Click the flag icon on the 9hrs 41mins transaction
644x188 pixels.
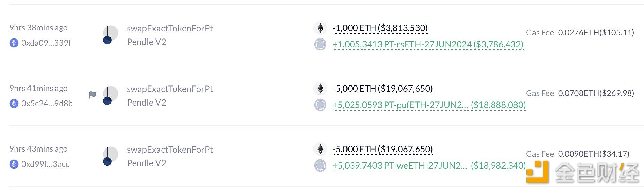92,95
